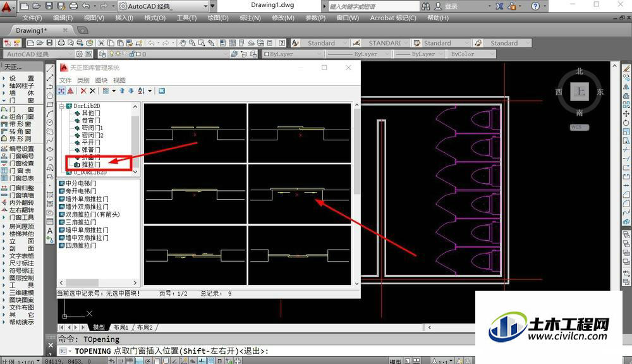Screen dimensions: 632x364
Task: Click the text style A icon
Action: click(295, 43)
